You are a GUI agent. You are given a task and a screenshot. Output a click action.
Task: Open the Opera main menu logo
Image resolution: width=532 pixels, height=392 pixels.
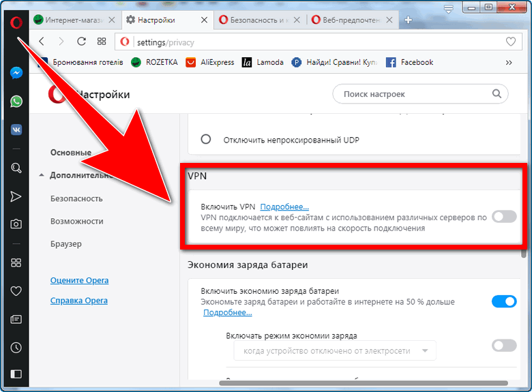click(16, 22)
